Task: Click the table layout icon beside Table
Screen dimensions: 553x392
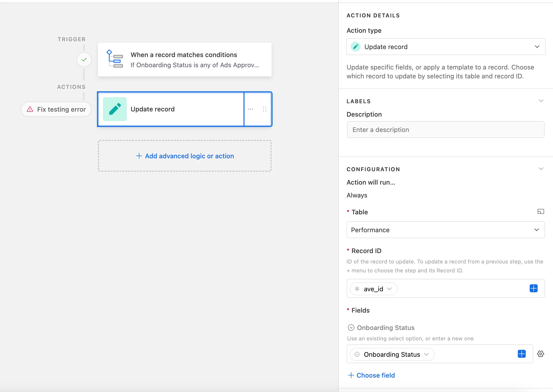Action: pyautogui.click(x=541, y=211)
